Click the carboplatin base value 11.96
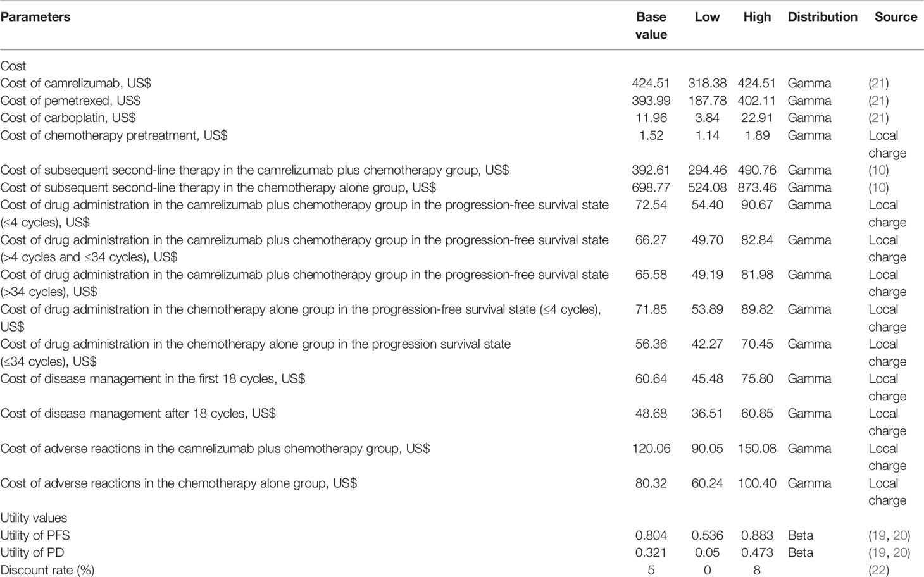The width and height of the screenshot is (924, 577). pos(651,118)
